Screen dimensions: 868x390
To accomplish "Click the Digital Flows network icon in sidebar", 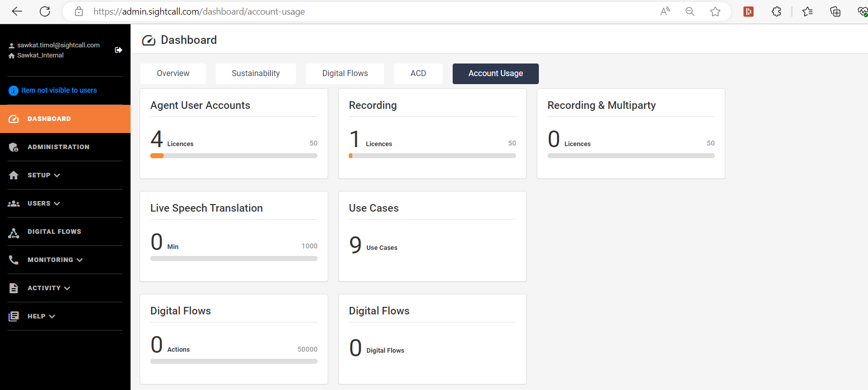I will coord(14,233).
